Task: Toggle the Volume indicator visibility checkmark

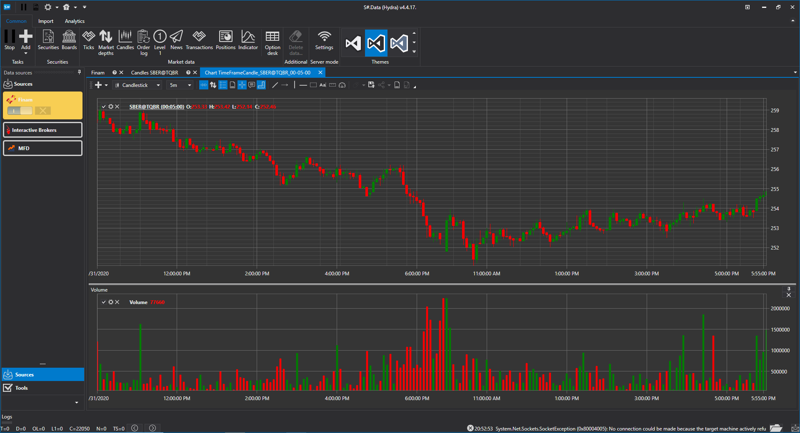Action: (104, 302)
